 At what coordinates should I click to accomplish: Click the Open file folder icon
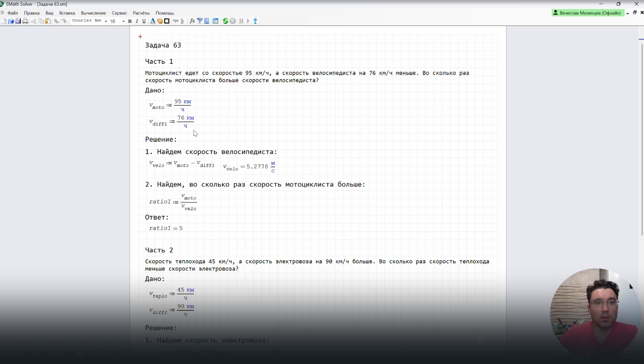[11, 21]
